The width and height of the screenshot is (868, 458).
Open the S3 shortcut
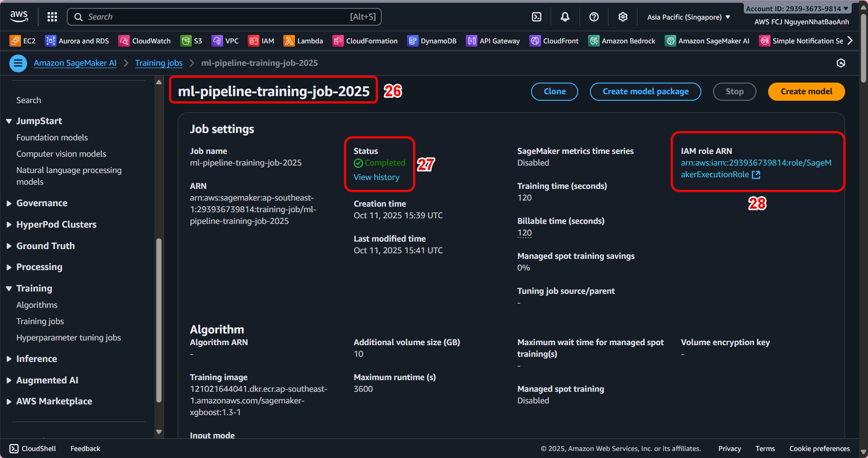191,41
